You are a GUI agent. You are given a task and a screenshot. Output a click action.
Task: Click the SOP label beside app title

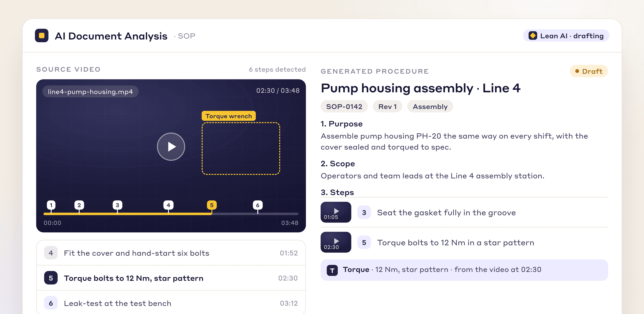pos(186,36)
